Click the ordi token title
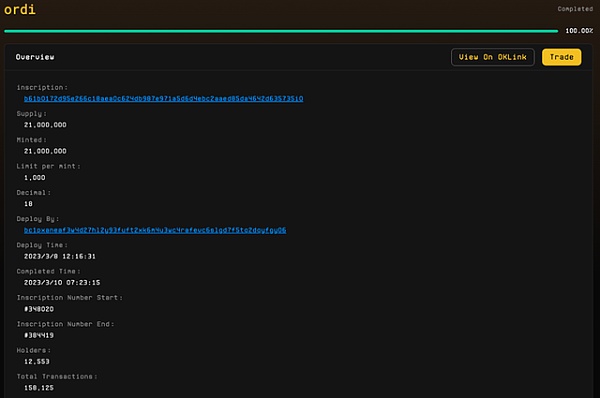600x398 pixels. coord(20,9)
